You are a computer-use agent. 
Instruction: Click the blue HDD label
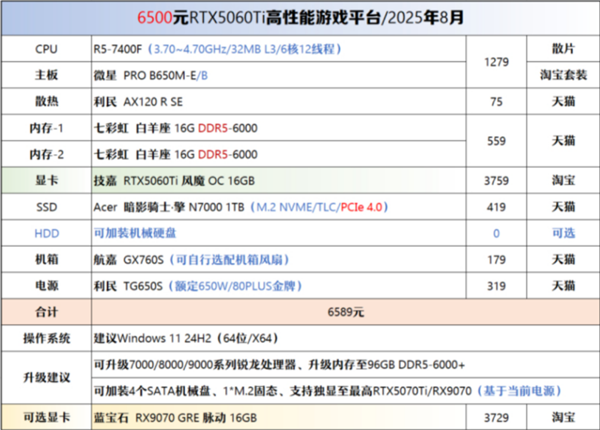pyautogui.click(x=47, y=233)
